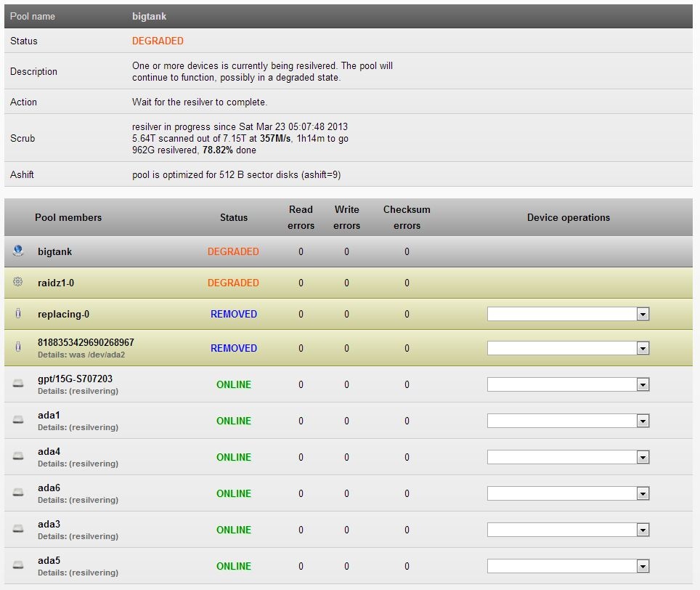700x590 pixels.
Task: Open device operations dropdown for ada5
Action: pyautogui.click(x=568, y=566)
